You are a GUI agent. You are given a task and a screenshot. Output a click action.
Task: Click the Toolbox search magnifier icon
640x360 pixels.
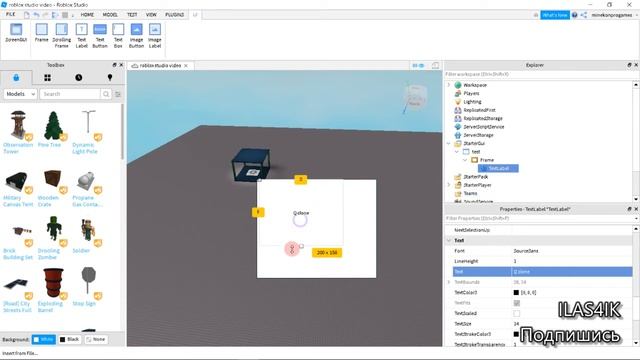(x=106, y=94)
